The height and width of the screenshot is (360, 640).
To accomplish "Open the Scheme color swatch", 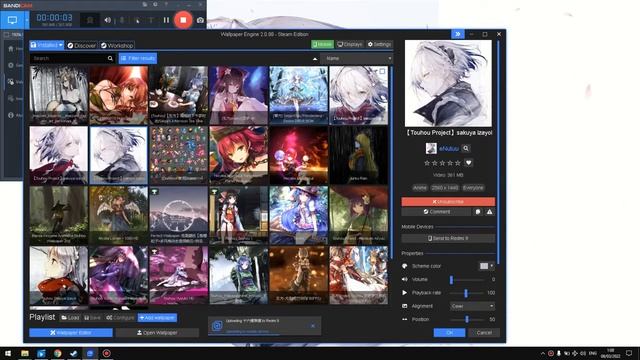I will click(x=484, y=266).
